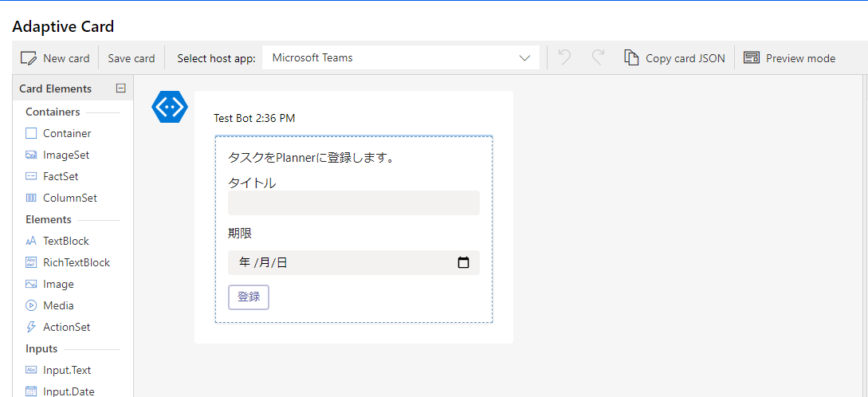Select the 'タスクをPlannerに登録します。' text block
868x397 pixels.
[311, 158]
